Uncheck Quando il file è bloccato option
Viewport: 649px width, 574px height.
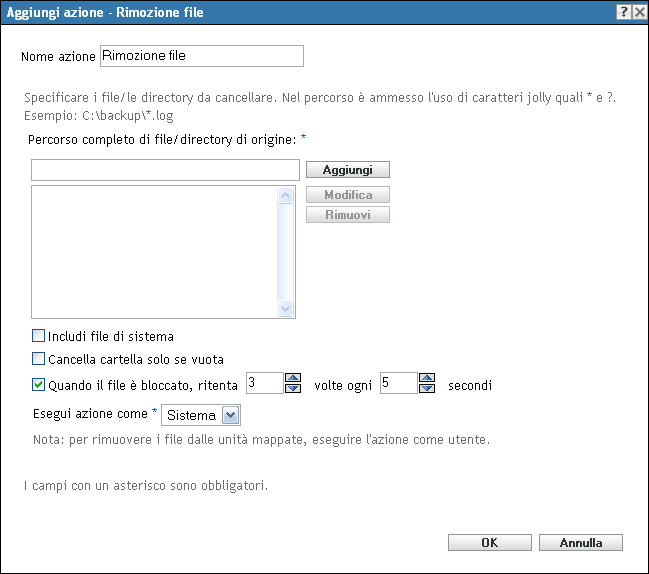[39, 383]
